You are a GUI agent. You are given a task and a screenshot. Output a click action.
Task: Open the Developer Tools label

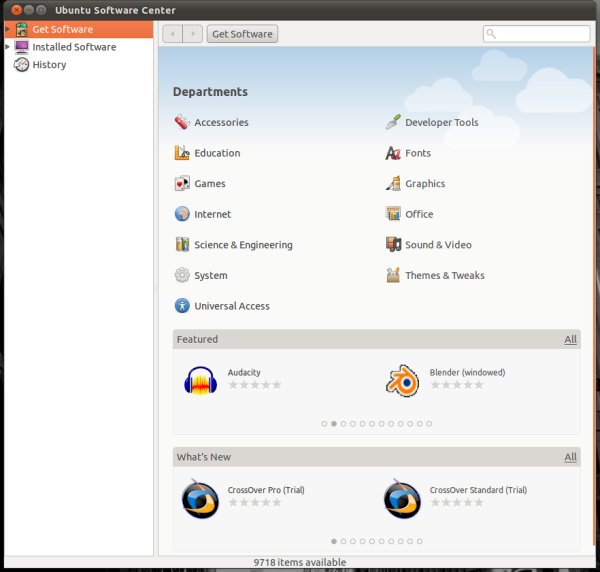point(442,122)
